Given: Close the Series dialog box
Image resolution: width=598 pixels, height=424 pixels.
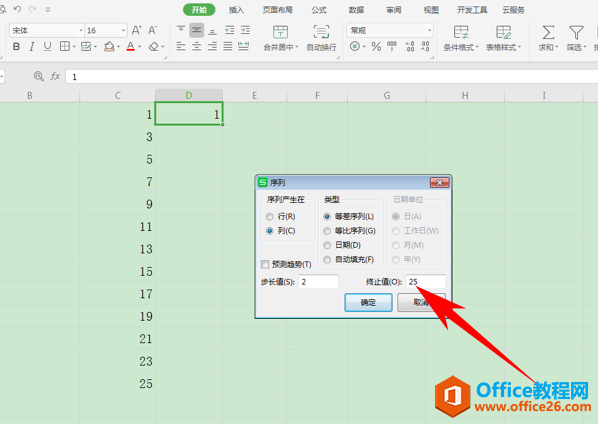Looking at the screenshot, I should click(439, 183).
